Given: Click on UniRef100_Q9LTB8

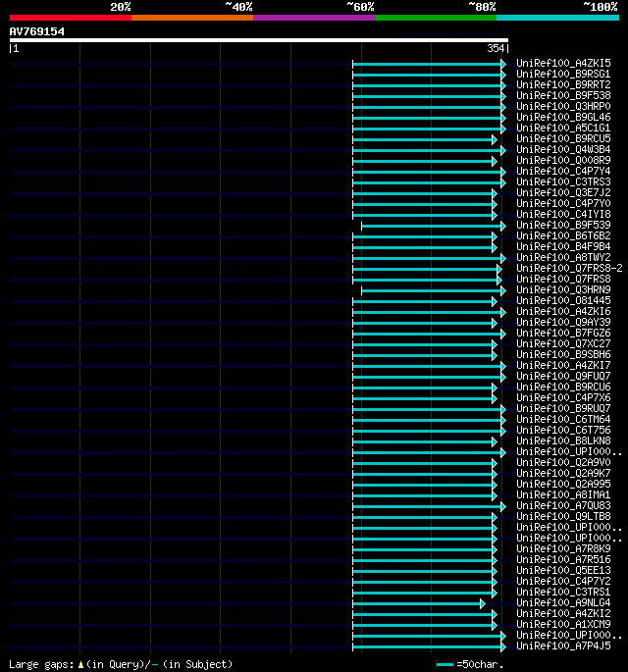Looking at the screenshot, I should click(563, 516).
